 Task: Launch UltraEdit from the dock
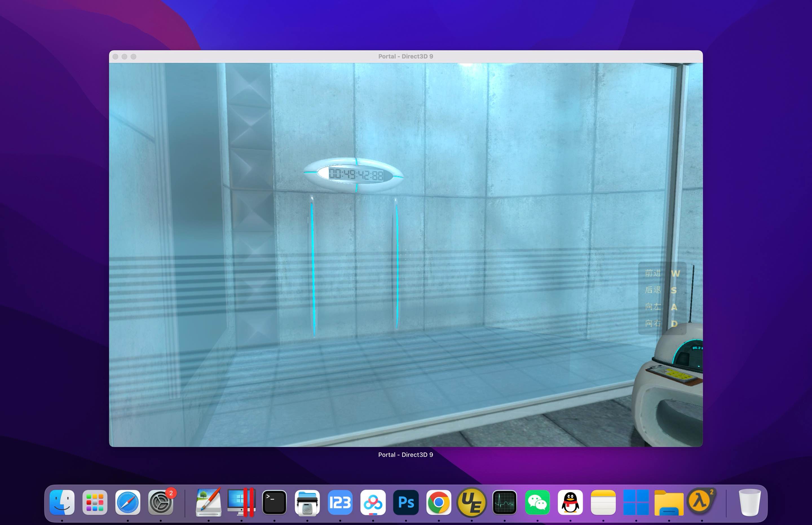[471, 502]
